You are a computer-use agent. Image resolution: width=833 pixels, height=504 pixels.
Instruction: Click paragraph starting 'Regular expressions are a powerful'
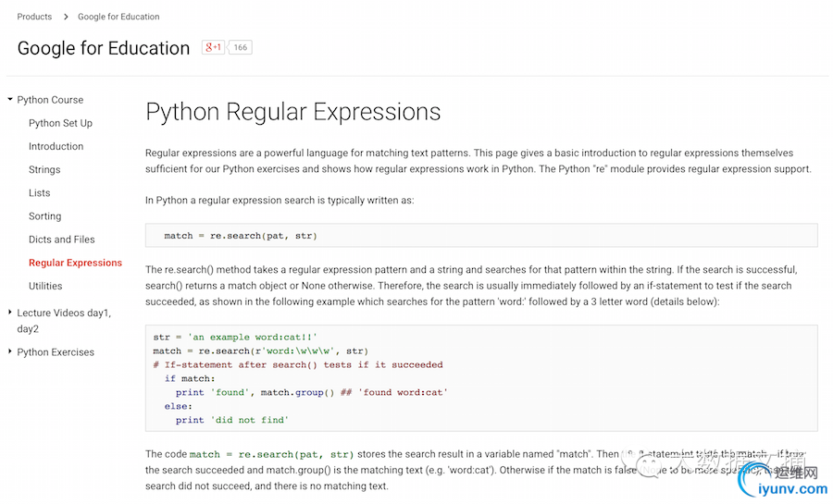point(479,161)
